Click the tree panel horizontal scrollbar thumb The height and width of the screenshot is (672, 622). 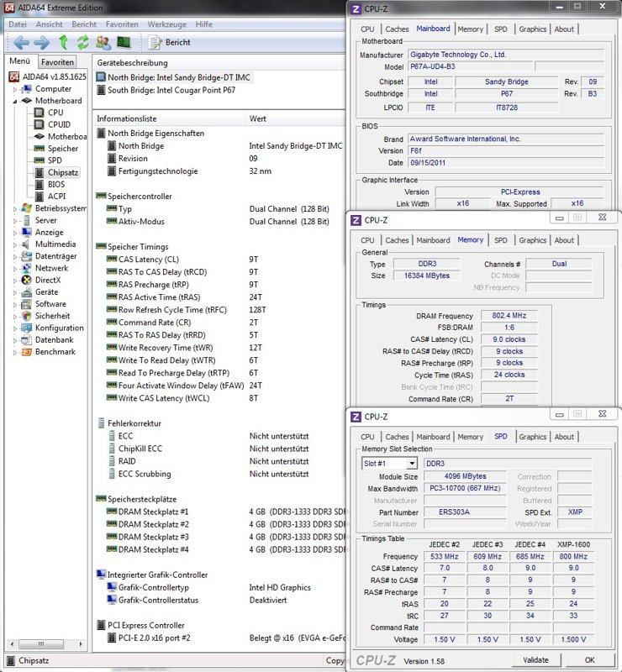click(41, 644)
